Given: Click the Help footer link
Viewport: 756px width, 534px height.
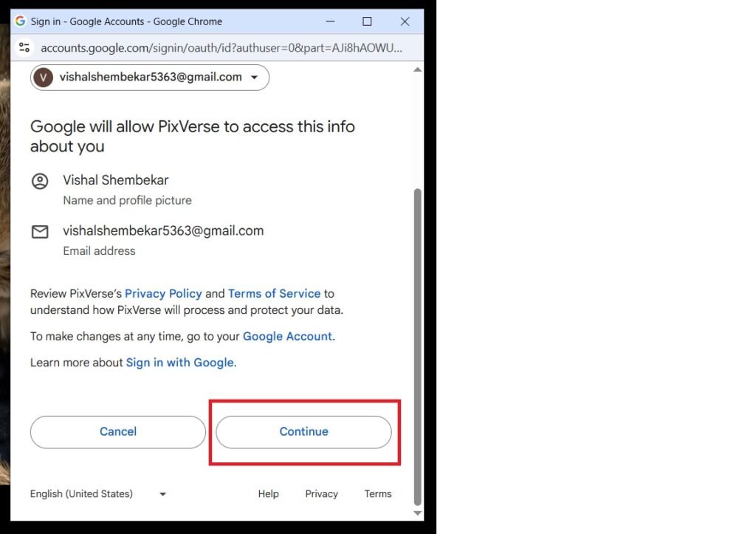Looking at the screenshot, I should click(268, 494).
